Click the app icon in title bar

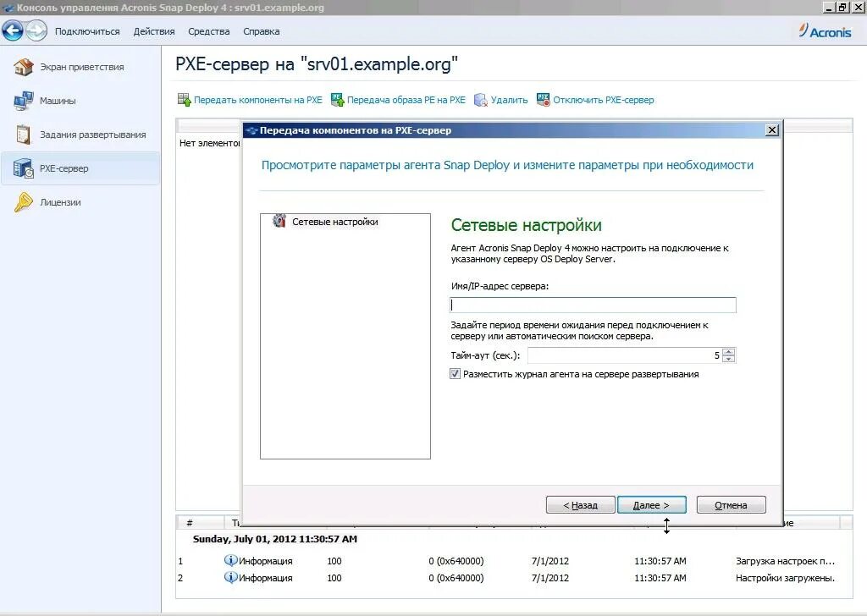pos(8,8)
